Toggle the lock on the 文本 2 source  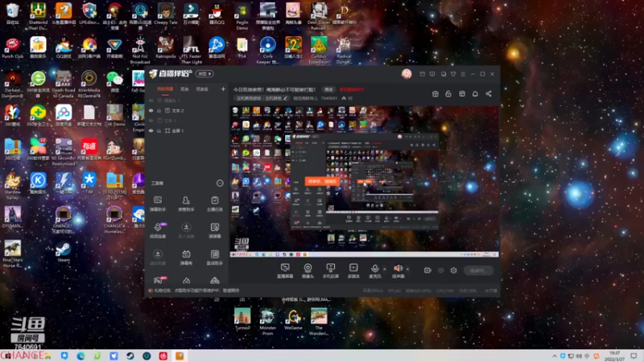click(x=159, y=111)
